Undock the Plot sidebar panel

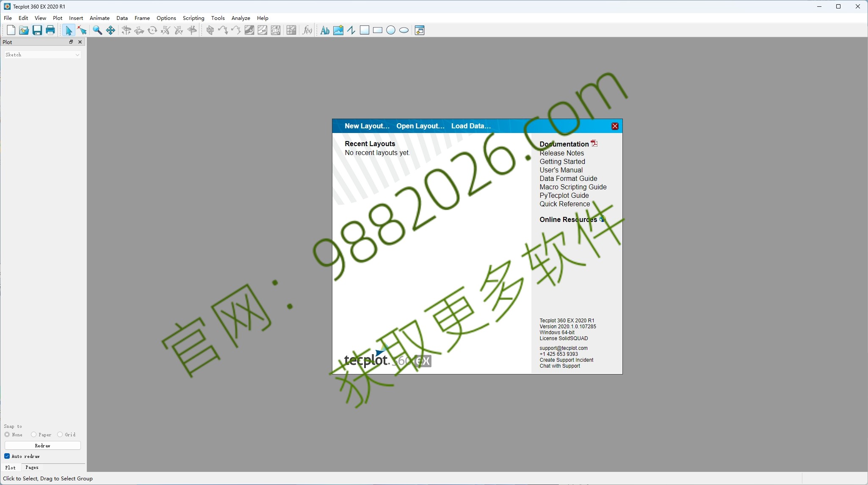(71, 42)
